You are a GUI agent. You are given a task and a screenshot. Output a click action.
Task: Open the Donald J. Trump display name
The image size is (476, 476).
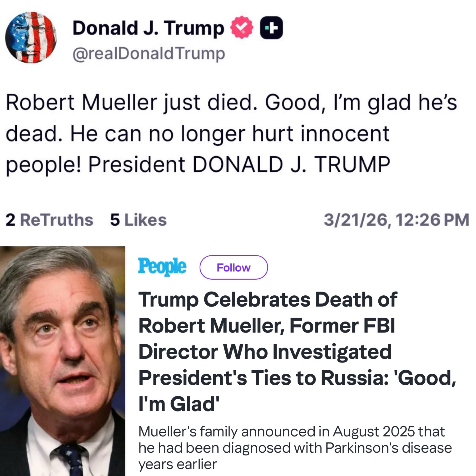tap(148, 28)
